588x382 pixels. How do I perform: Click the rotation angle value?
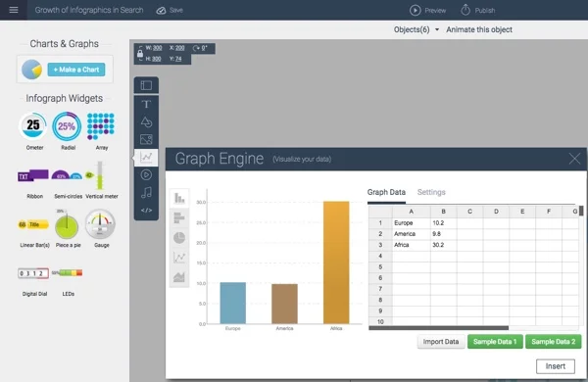tap(205, 48)
